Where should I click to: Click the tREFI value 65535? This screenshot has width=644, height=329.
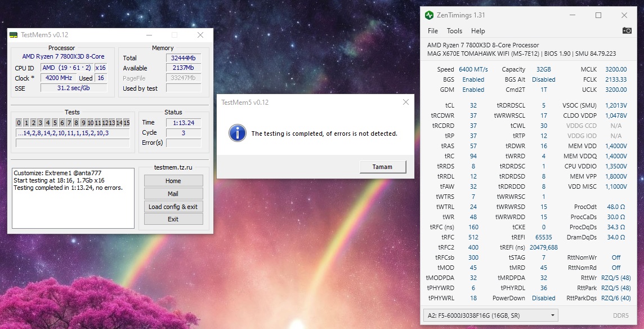click(x=544, y=237)
